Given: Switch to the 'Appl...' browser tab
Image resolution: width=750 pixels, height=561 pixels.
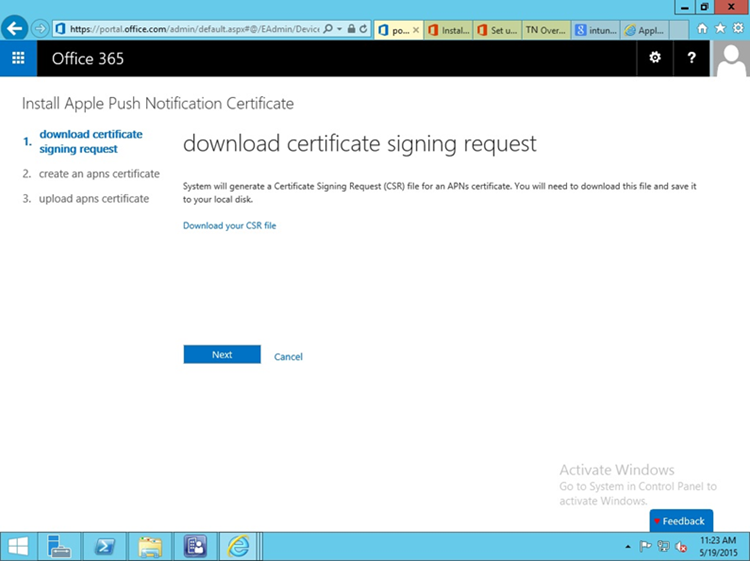Looking at the screenshot, I should [x=645, y=30].
